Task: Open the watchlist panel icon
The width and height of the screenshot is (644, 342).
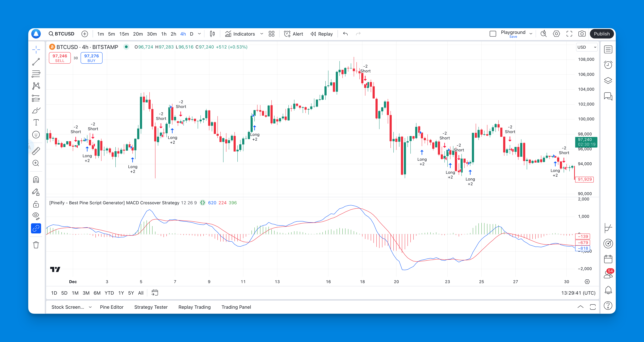Action: click(608, 50)
